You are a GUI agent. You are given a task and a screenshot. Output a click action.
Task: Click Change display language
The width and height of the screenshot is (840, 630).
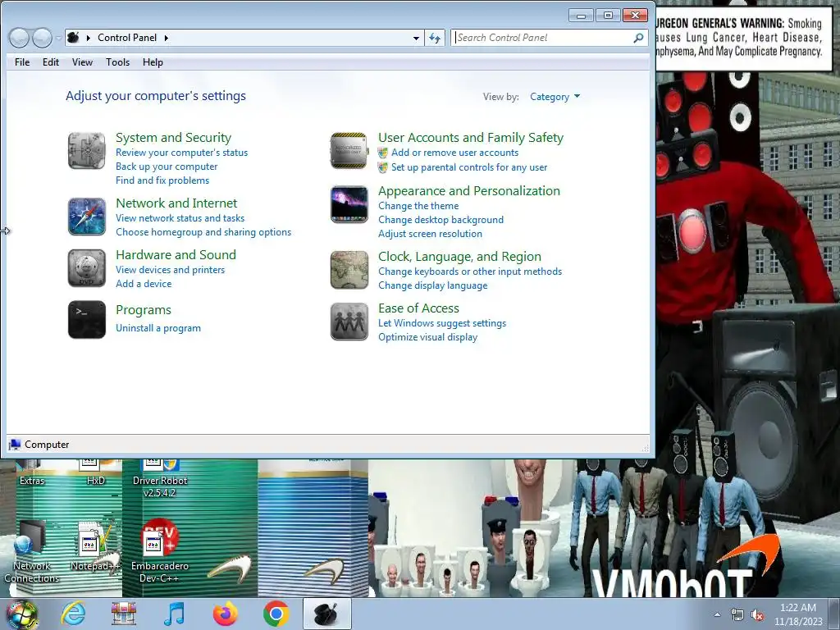(x=433, y=285)
